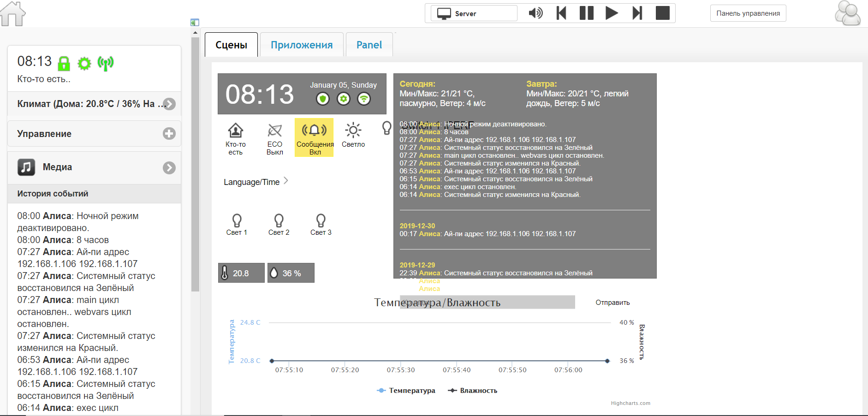Open the Panel tab

pyautogui.click(x=369, y=45)
